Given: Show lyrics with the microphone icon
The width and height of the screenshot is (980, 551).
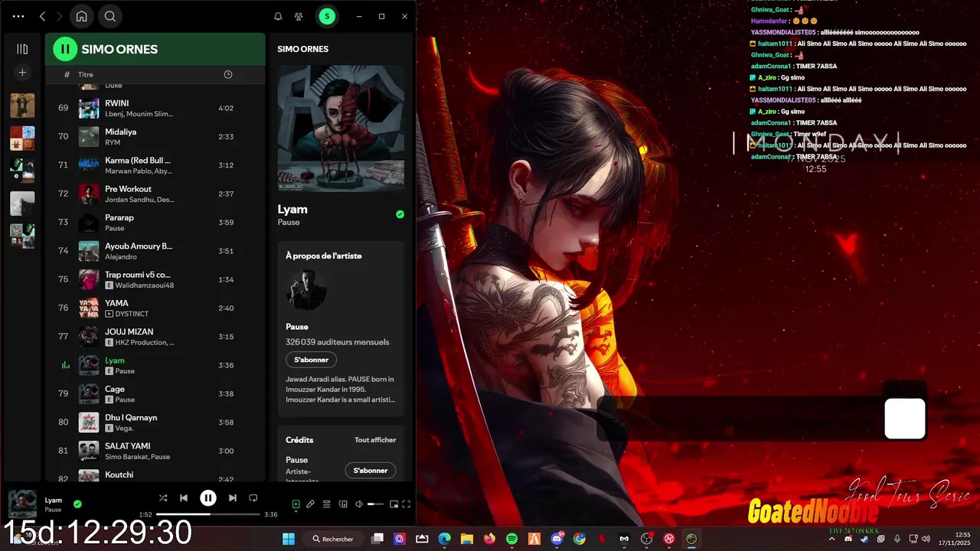Looking at the screenshot, I should (310, 504).
